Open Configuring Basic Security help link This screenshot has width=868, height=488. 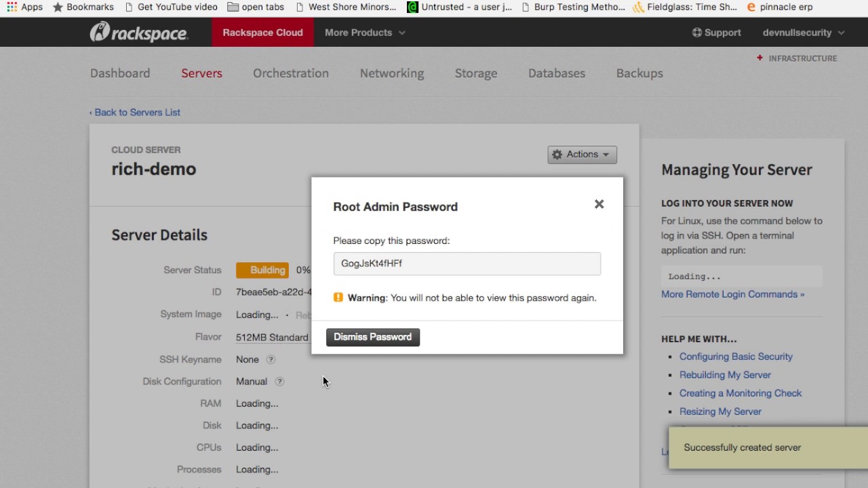tap(736, 357)
